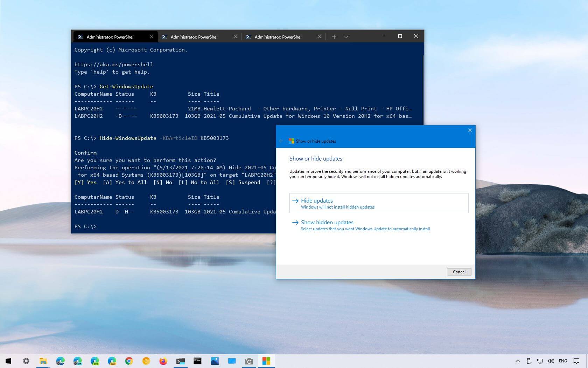Viewport: 588px width, 368px height.
Task: Open Command Prompt from the taskbar
Action: 197,361
